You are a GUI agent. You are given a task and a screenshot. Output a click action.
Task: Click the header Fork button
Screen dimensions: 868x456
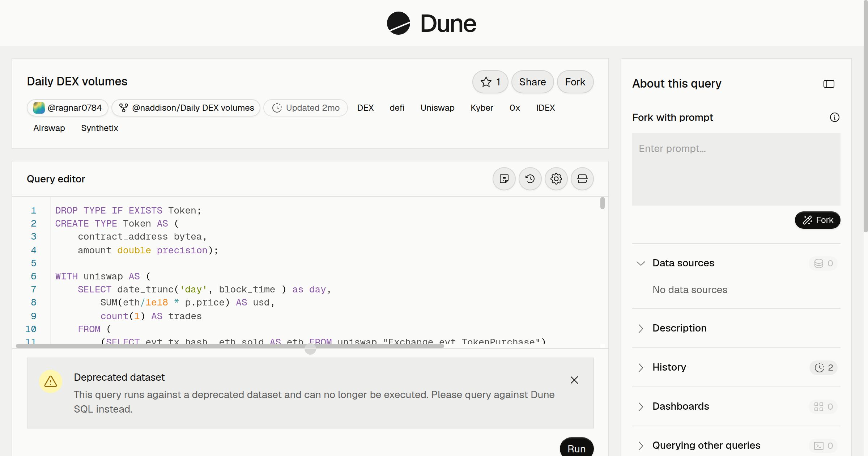575,82
